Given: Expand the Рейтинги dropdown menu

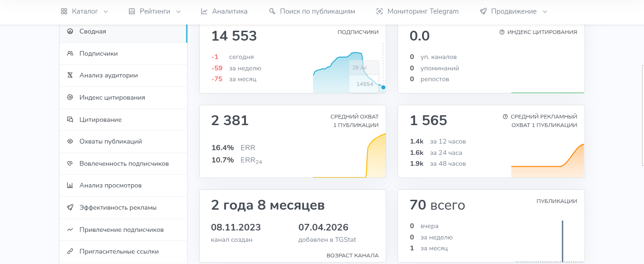Looking at the screenshot, I should tap(155, 11).
